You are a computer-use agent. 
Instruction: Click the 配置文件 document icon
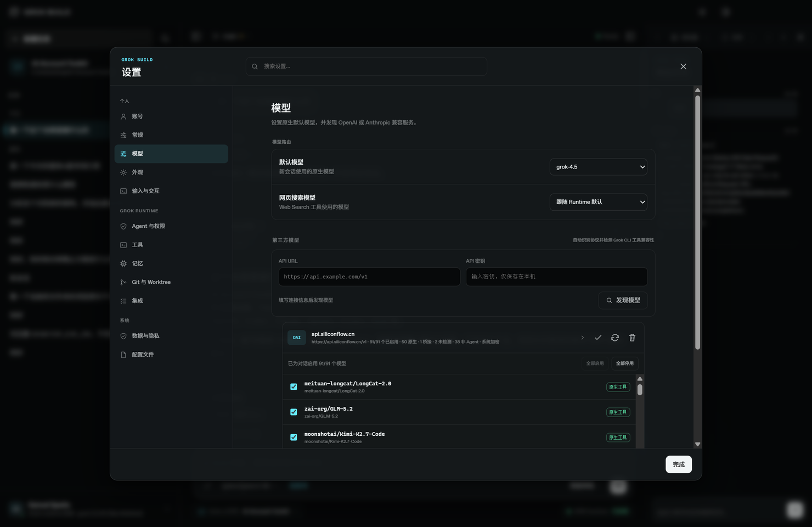pyautogui.click(x=123, y=355)
